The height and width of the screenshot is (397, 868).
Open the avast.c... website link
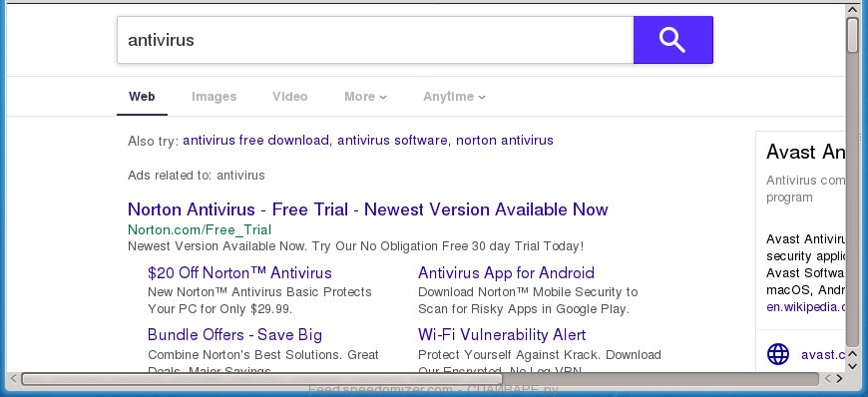[823, 354]
